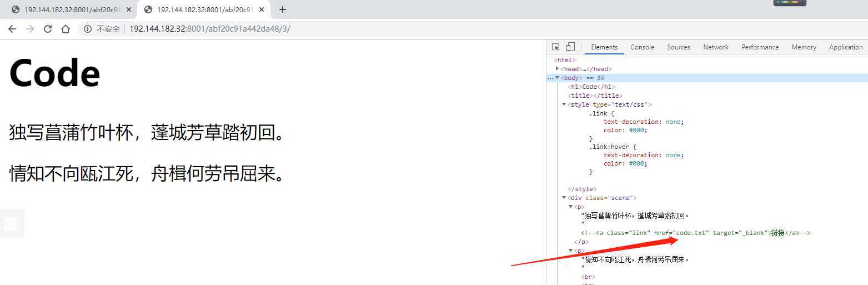The image size is (868, 285).
Task: Click the address bar URL field
Action: 209,29
